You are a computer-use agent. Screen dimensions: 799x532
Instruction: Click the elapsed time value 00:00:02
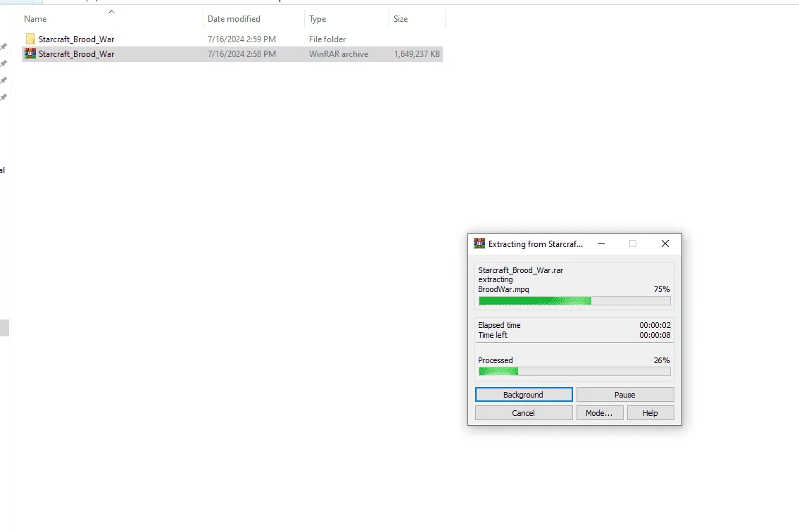pos(655,325)
